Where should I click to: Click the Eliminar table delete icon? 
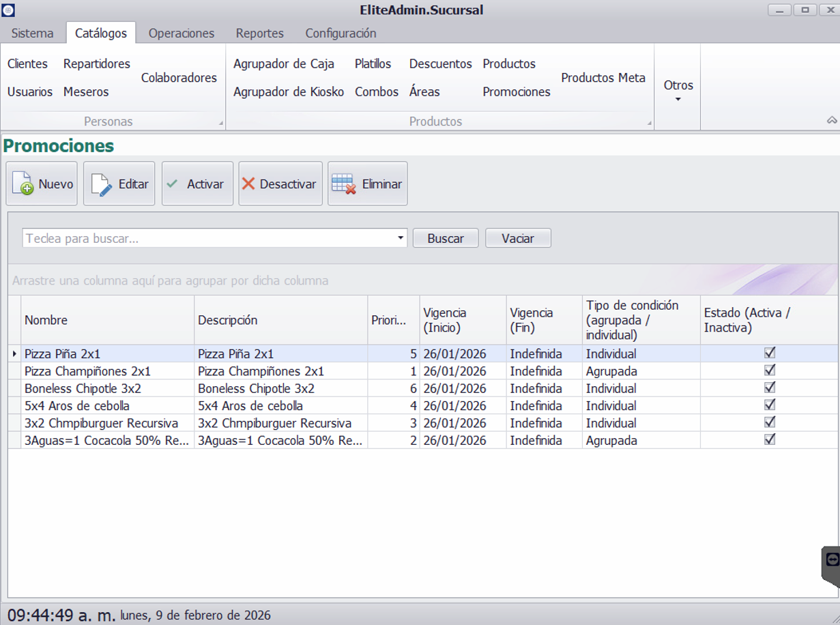(x=344, y=184)
